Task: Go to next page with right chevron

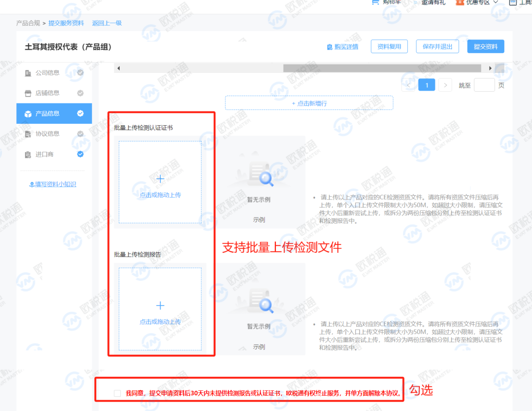Action: click(445, 84)
